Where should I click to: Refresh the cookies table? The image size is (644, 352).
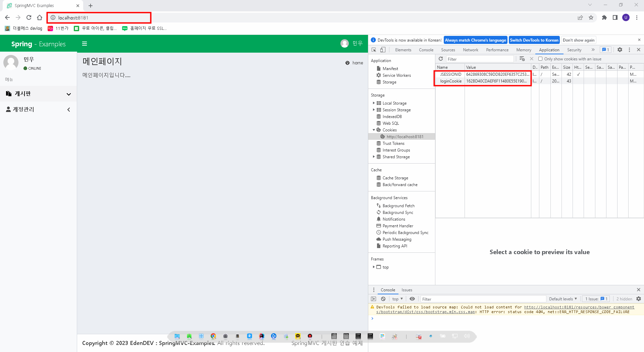pyautogui.click(x=441, y=59)
